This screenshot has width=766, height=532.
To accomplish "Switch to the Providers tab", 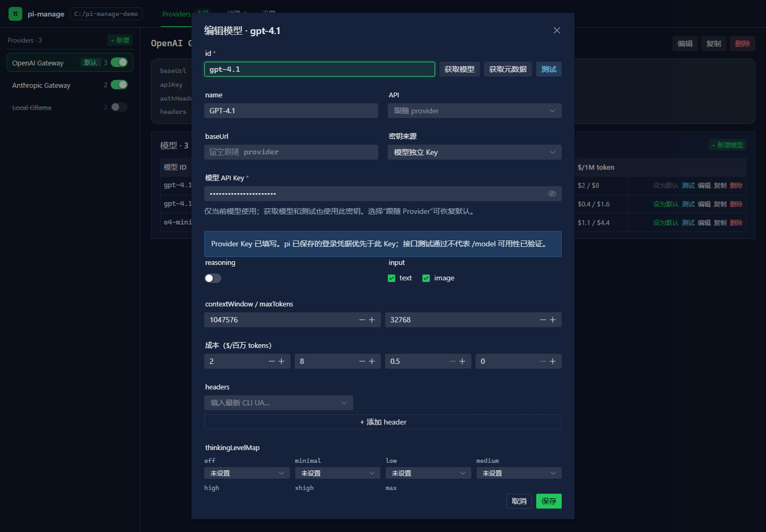I will pos(176,14).
